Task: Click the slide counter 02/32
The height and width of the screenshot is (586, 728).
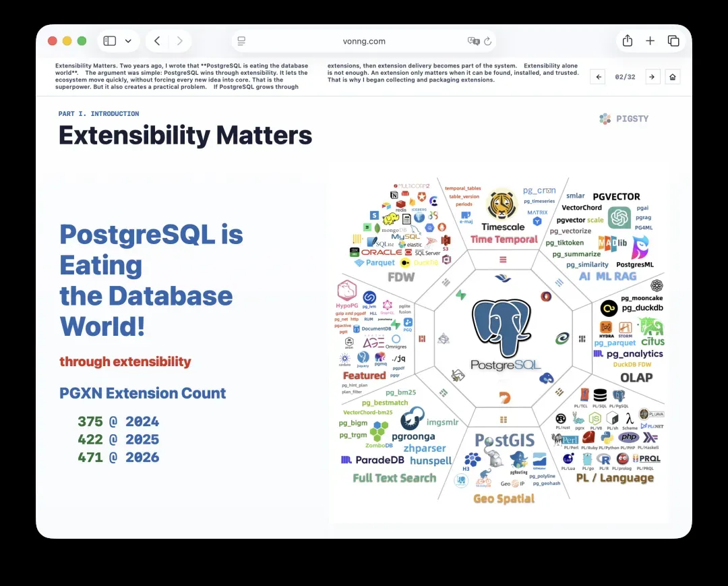Action: [x=625, y=77]
